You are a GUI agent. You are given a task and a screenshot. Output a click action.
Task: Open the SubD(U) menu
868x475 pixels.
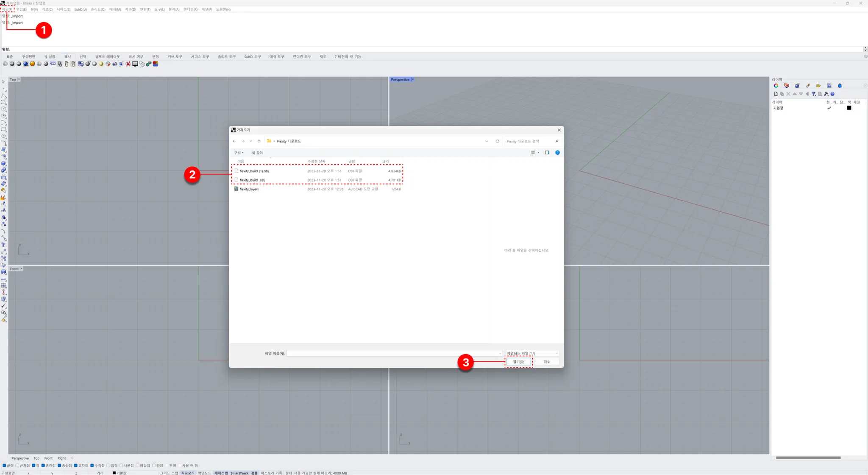click(x=80, y=9)
